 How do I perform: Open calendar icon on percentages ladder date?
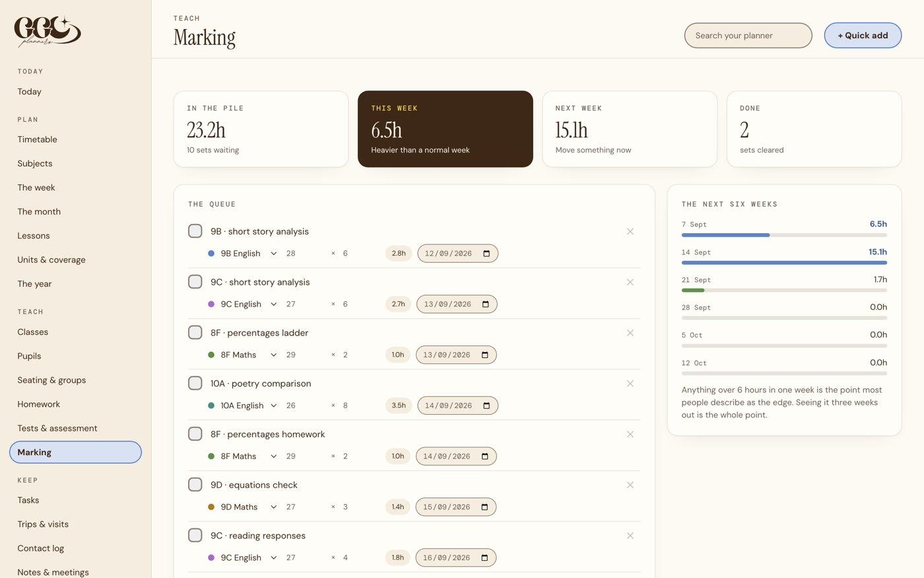[485, 355]
